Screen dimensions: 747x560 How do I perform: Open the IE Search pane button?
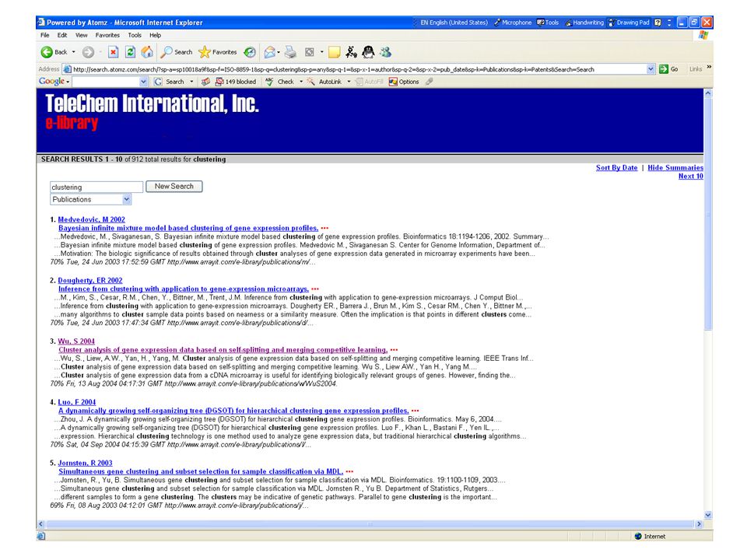tap(177, 52)
